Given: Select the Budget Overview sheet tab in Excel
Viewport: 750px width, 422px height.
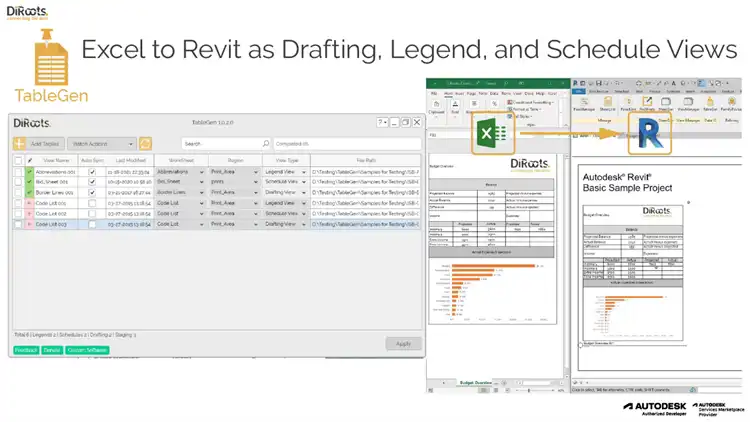Looking at the screenshot, I should pos(475,383).
